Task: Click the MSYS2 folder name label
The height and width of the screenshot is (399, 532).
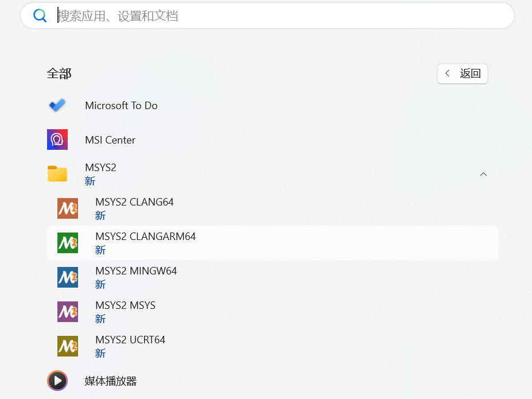Action: (100, 168)
